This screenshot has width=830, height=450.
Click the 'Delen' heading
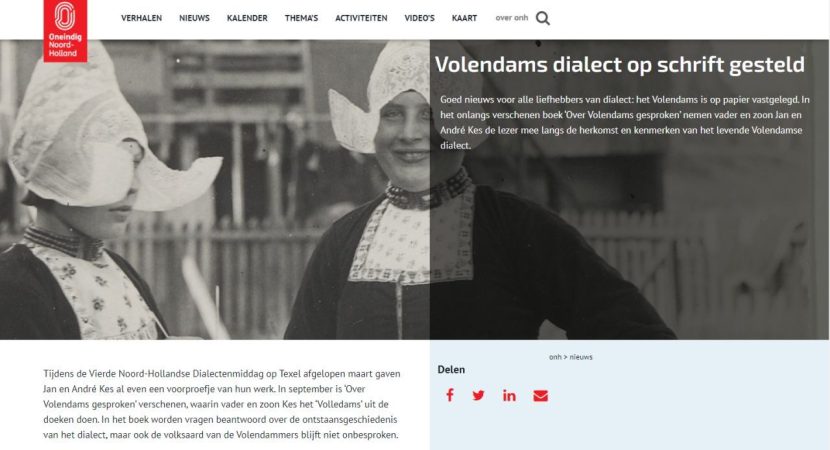451,370
